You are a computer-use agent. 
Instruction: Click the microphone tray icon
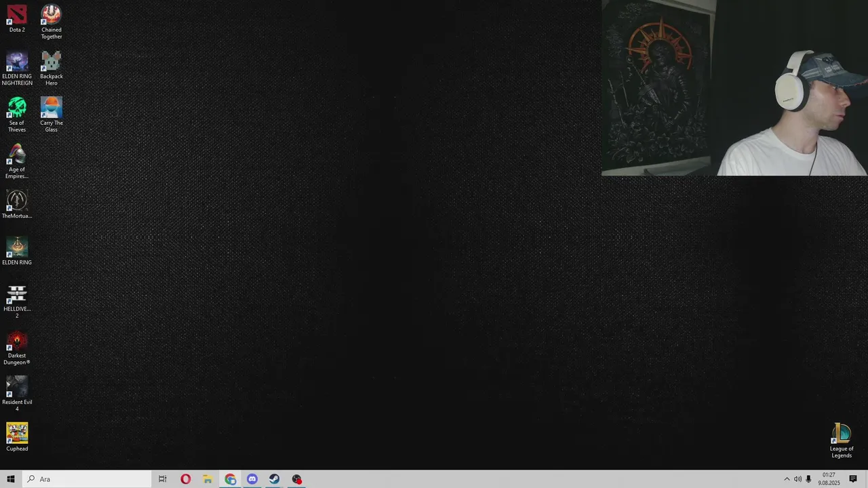pos(808,479)
